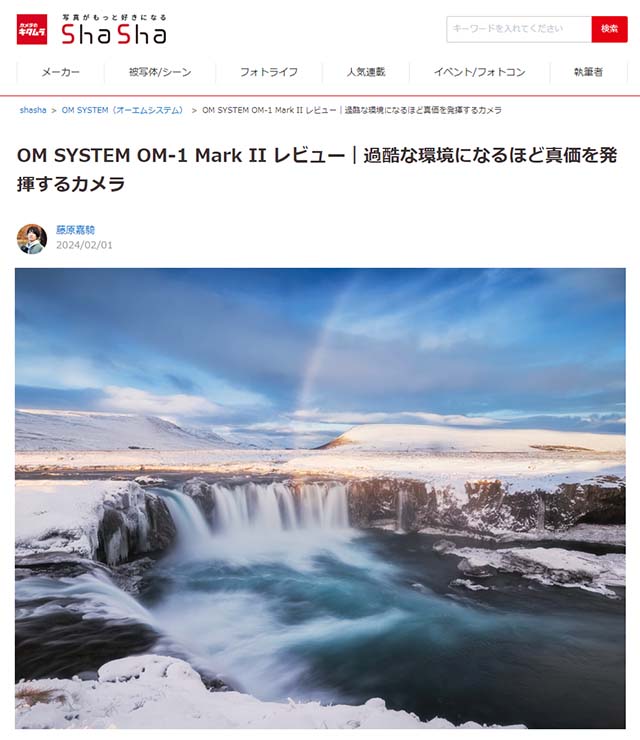
Task: Open the waterfall hero photograph
Action: (320, 498)
